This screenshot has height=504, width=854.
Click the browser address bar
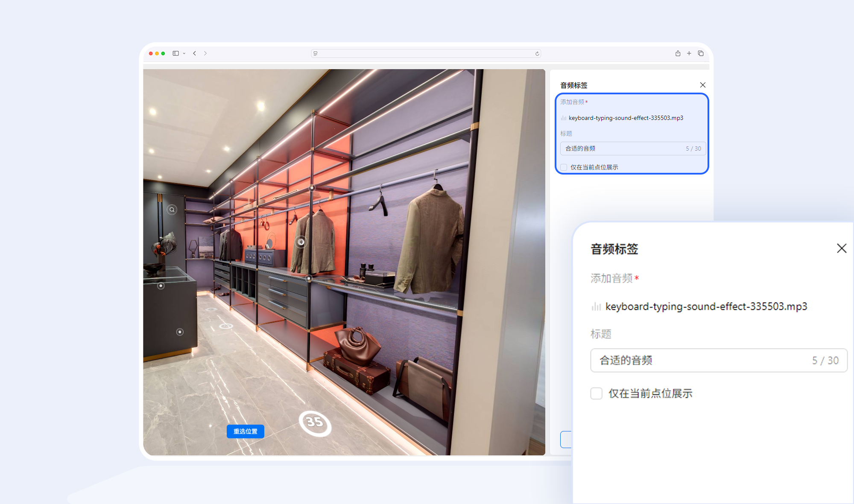[426, 53]
